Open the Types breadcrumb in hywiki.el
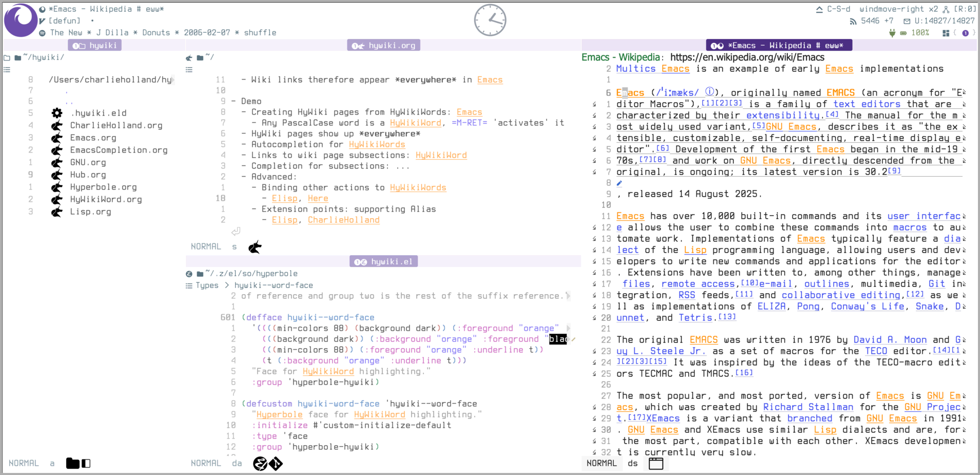This screenshot has height=475, width=980. [207, 286]
